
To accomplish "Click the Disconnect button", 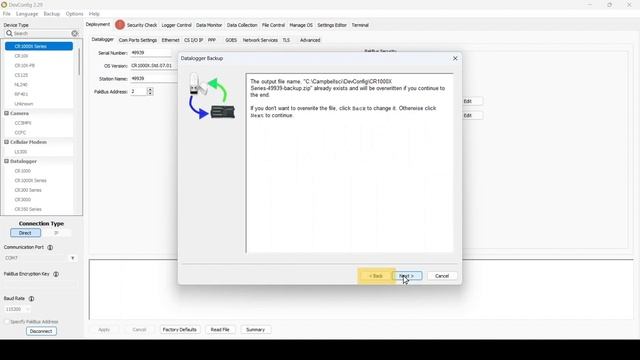I will 41,331.
